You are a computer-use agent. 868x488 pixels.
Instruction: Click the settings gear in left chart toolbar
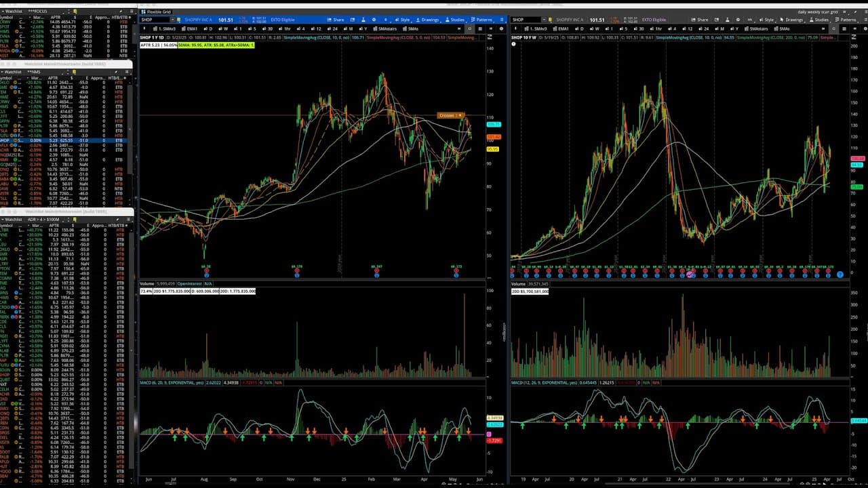pos(374,20)
